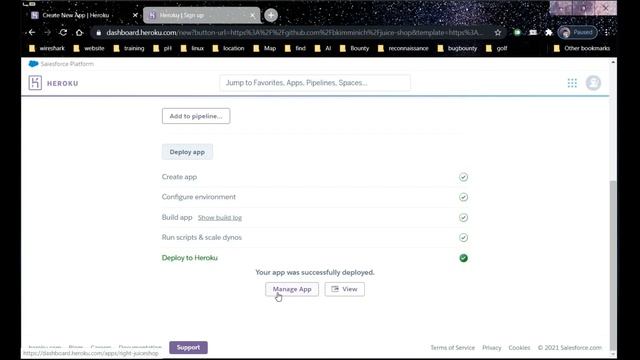Open the Map bookmark folder
The height and width of the screenshot is (360, 640).
(x=264, y=48)
